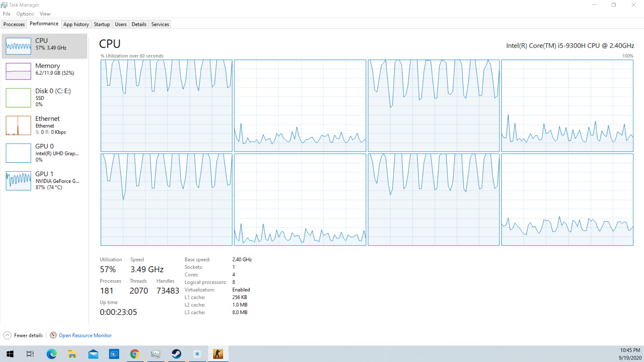Select the Memory entry in the sidebar
The height and width of the screenshot is (362, 644).
point(44,71)
